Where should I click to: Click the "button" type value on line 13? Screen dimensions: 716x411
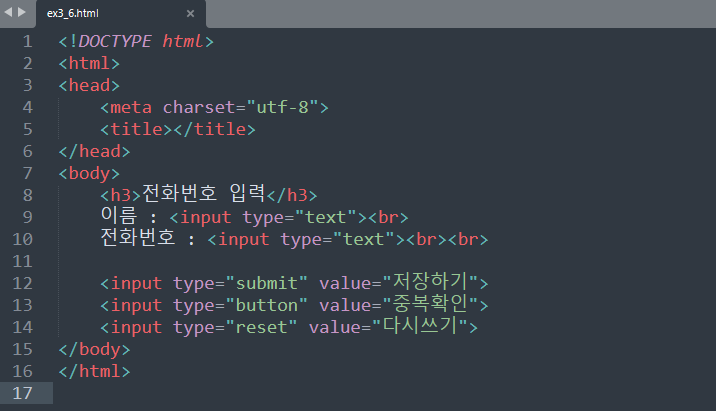(266, 306)
